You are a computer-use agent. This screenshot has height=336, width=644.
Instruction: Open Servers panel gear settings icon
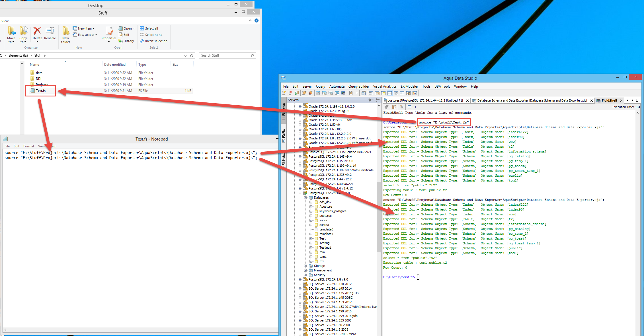pos(370,100)
